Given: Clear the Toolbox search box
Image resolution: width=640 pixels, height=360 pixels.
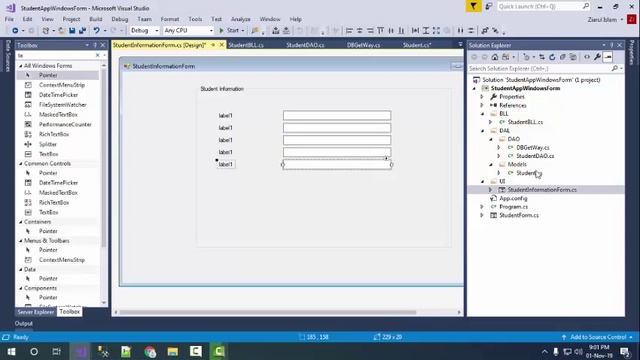Looking at the screenshot, I should point(98,55).
